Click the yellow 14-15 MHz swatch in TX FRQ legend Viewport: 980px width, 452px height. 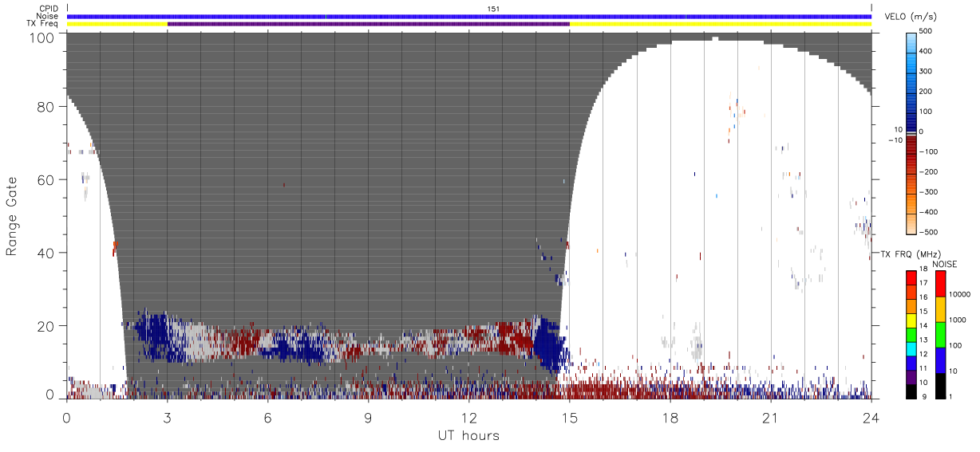tap(911, 320)
